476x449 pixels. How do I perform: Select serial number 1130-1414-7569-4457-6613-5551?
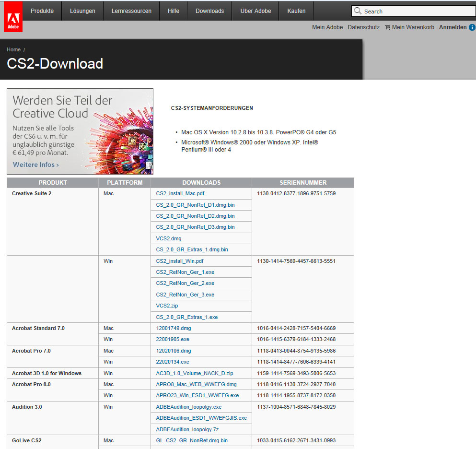click(296, 261)
